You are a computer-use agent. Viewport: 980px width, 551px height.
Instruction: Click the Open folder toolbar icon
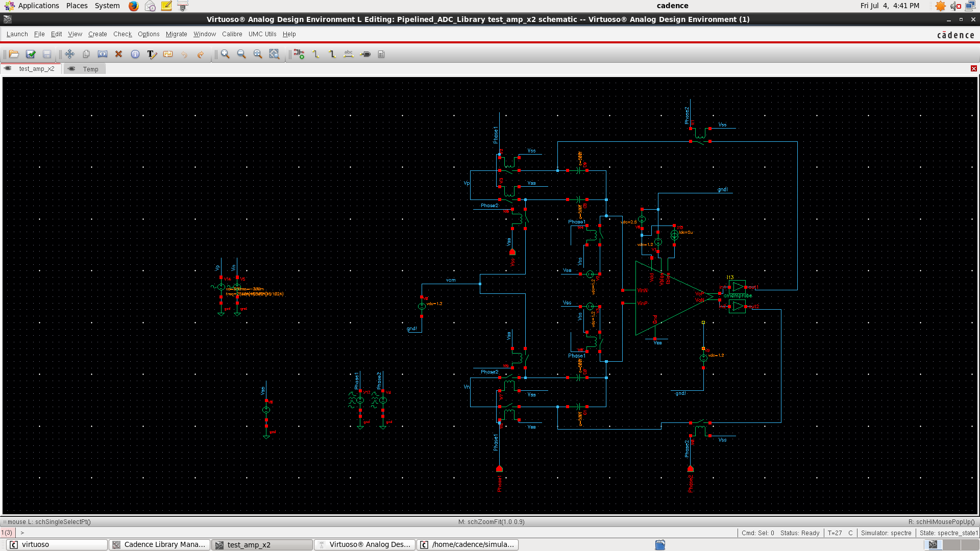pos(14,54)
